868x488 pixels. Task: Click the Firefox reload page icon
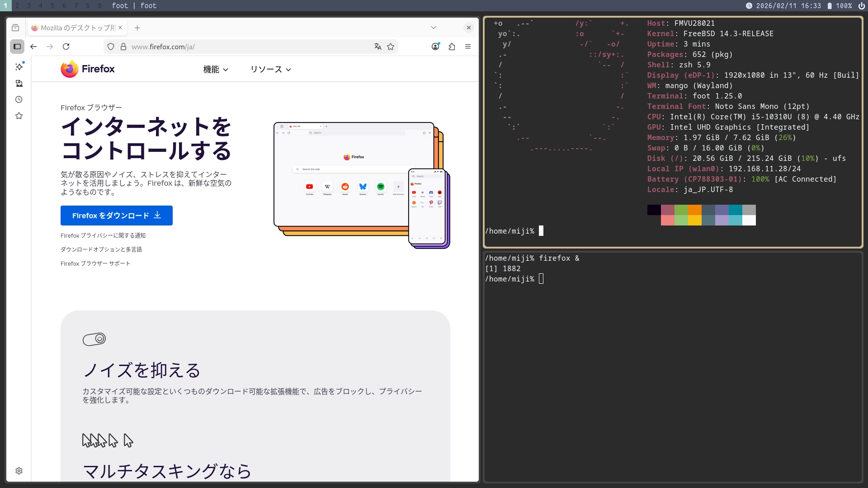(x=66, y=47)
